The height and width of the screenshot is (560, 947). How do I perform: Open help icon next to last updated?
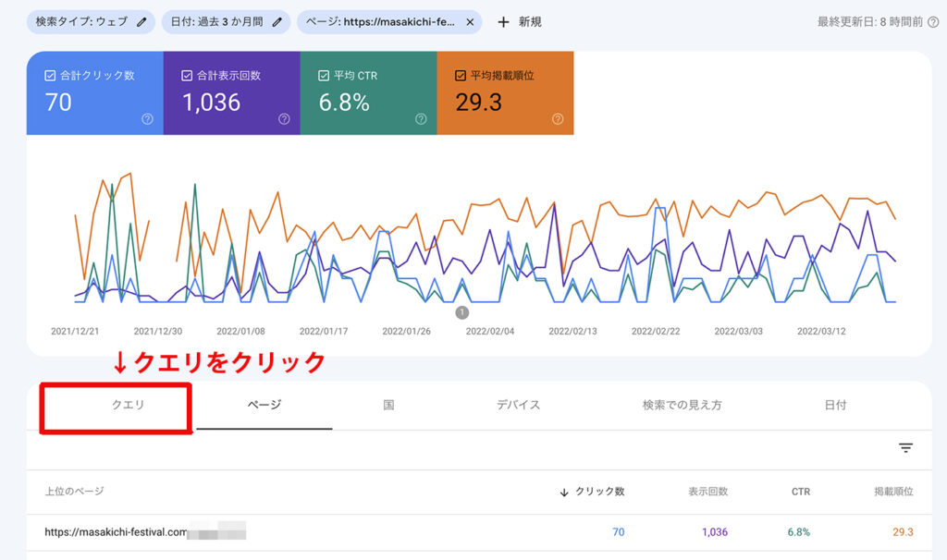coord(933,22)
